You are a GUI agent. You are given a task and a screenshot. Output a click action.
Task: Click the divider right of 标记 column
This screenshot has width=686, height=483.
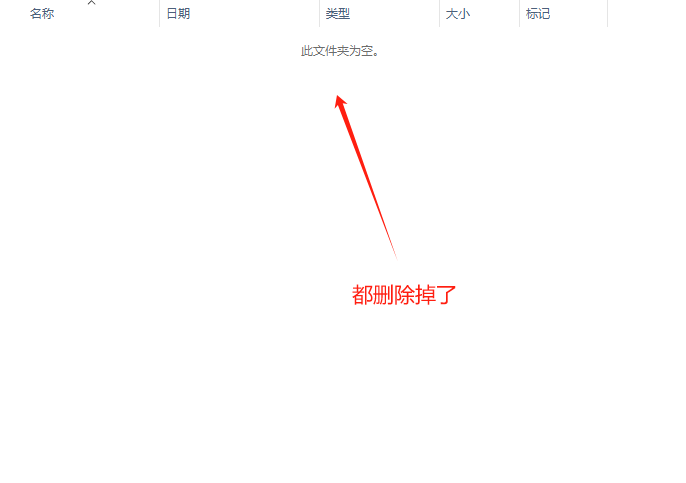(608, 14)
